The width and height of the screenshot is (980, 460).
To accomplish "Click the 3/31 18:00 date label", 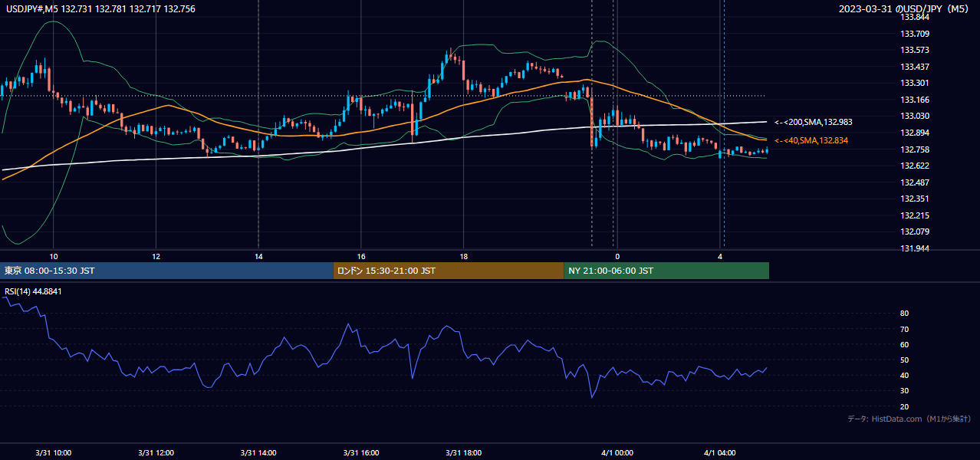I will [464, 452].
